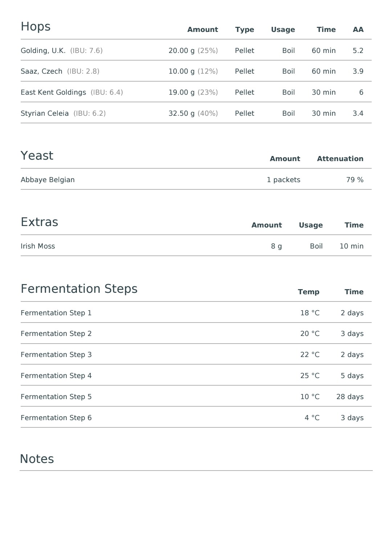Select the 32.50 g amount value
Image resolution: width=392 pixels, height=554 pixels.
tap(181, 114)
